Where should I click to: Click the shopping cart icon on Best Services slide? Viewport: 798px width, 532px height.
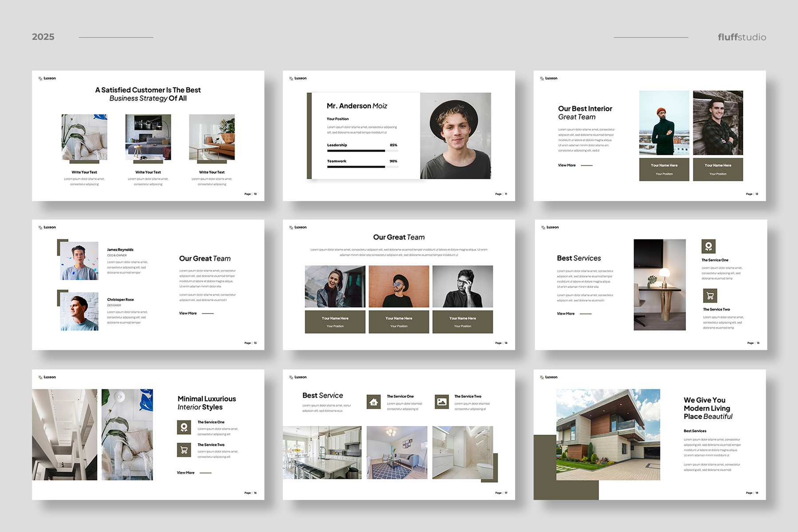point(710,296)
